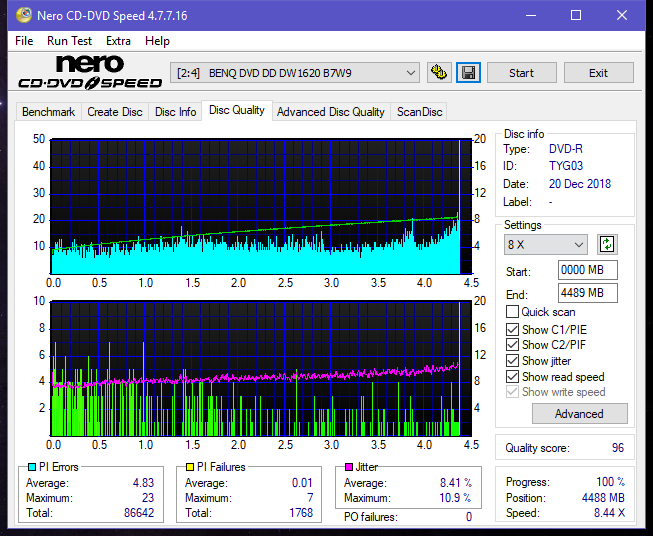Open the Advanced Disc Quality tab
653x536 pixels.
tap(331, 112)
